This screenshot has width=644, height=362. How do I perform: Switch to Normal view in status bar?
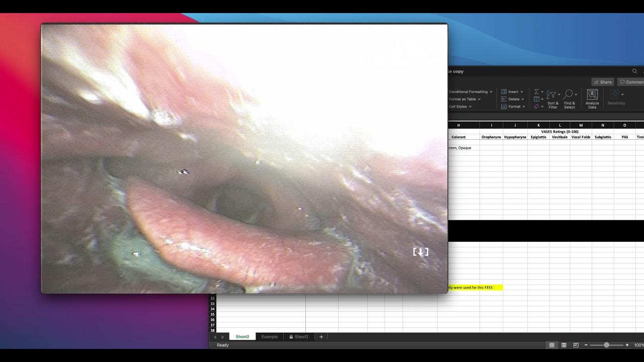(552, 345)
